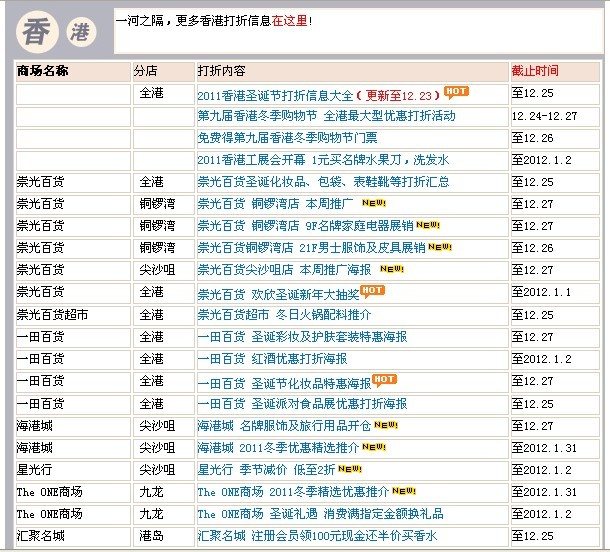
Task: Click NEW badge beside The ONE商场 2011冬季精选优惠推介
Action: coord(404,491)
